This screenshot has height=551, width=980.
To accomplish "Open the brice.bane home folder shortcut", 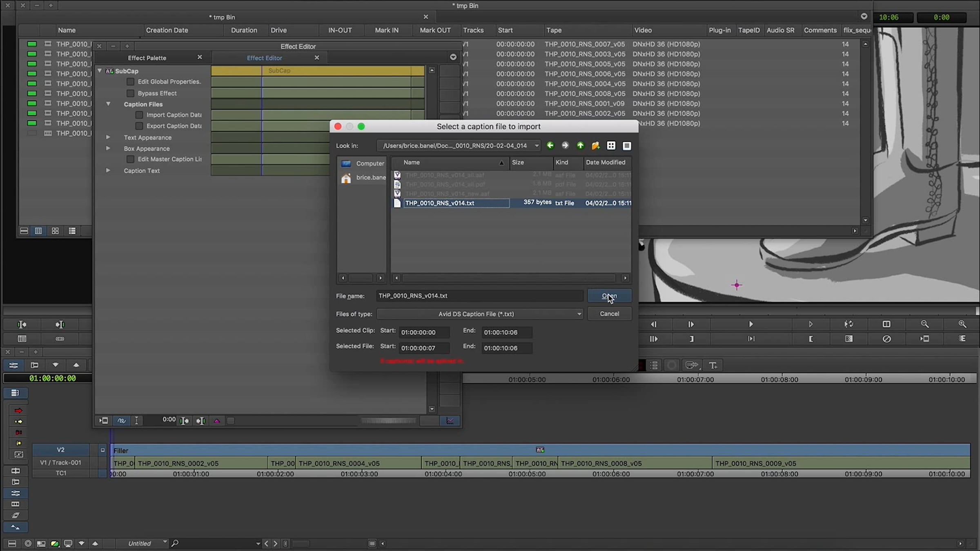I will coord(363,178).
